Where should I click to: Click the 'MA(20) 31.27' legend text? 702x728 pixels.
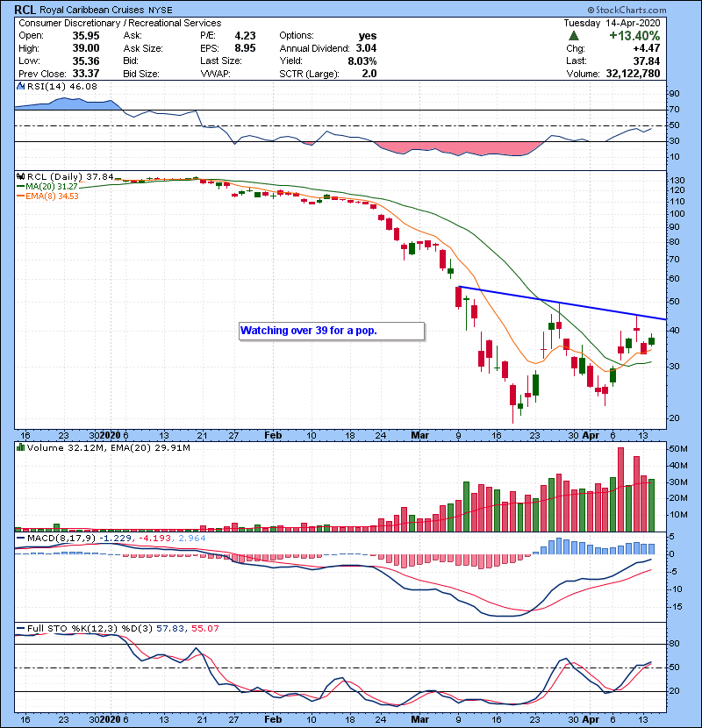[52, 187]
